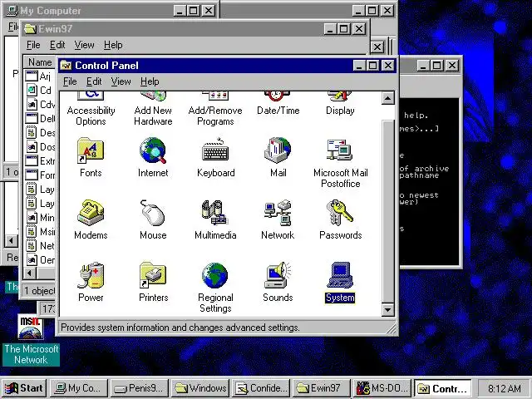Select the Arj file in Ewin97 list
The height and width of the screenshot is (399, 532).
coord(39,76)
